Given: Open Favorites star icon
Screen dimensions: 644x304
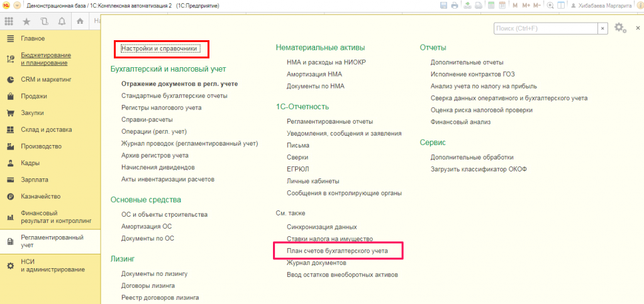Looking at the screenshot, I should coord(26,21).
